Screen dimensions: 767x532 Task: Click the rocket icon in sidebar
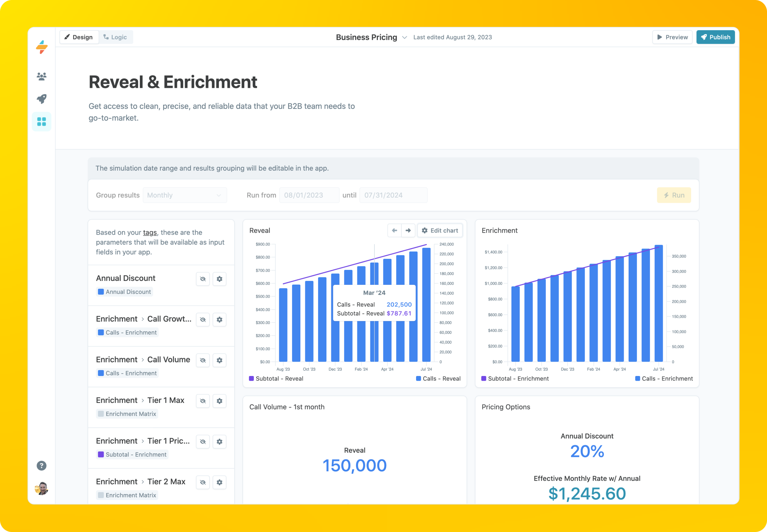coord(41,99)
